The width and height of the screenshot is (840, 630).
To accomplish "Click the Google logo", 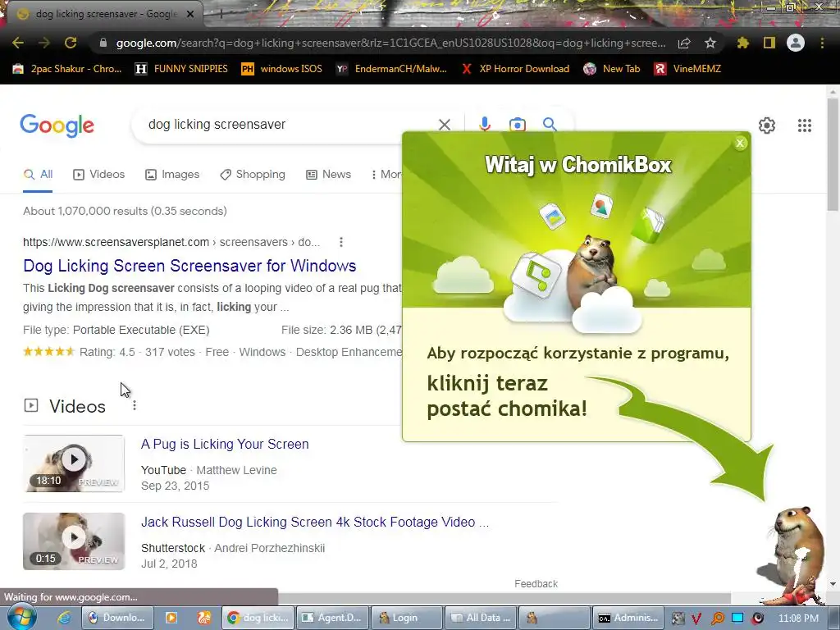I will point(57,126).
